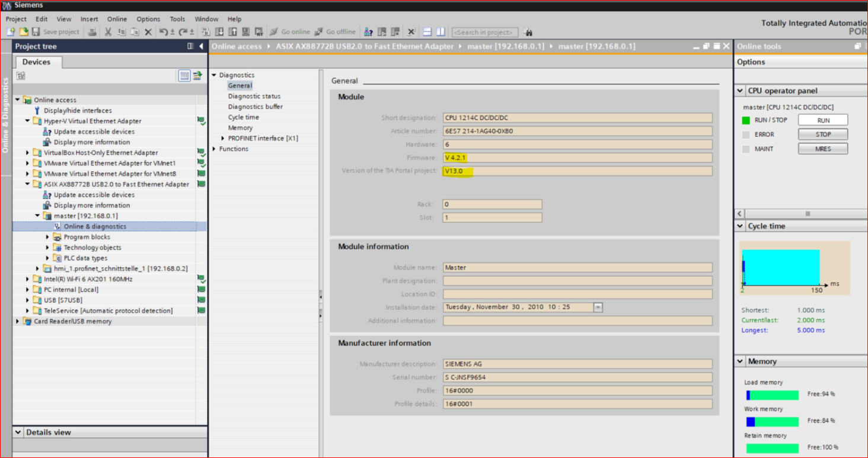Expand the PROFINET interface [X1] entry
868x458 pixels.
[x=223, y=139]
